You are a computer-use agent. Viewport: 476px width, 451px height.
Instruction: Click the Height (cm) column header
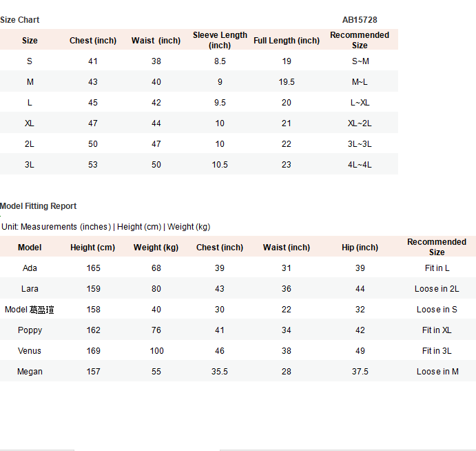(x=93, y=248)
